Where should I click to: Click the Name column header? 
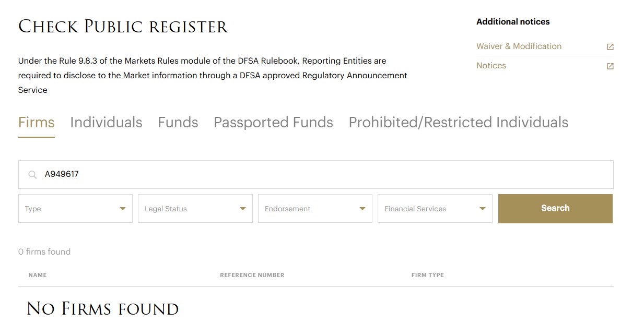38,275
